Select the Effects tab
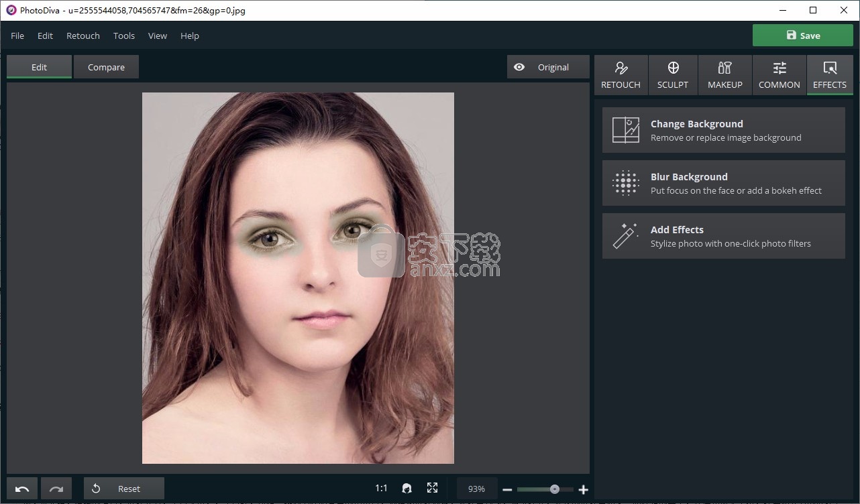 click(830, 75)
